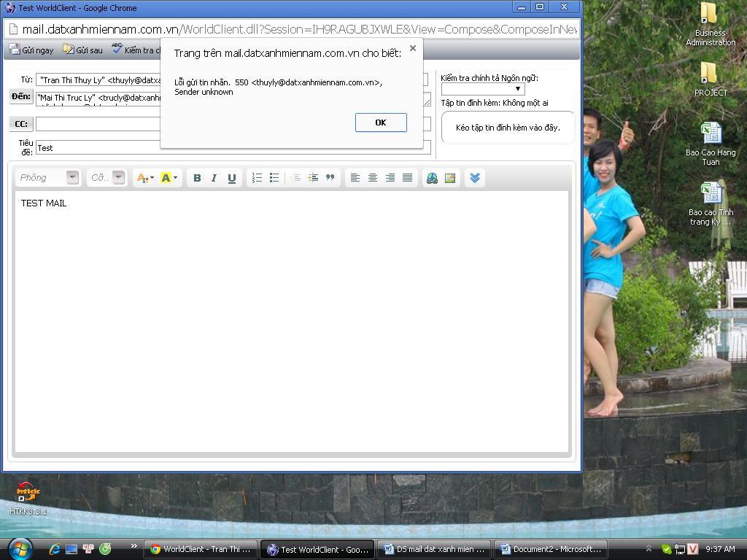Screen dimensions: 747x560
Task: Click the CC button
Action: (x=21, y=124)
